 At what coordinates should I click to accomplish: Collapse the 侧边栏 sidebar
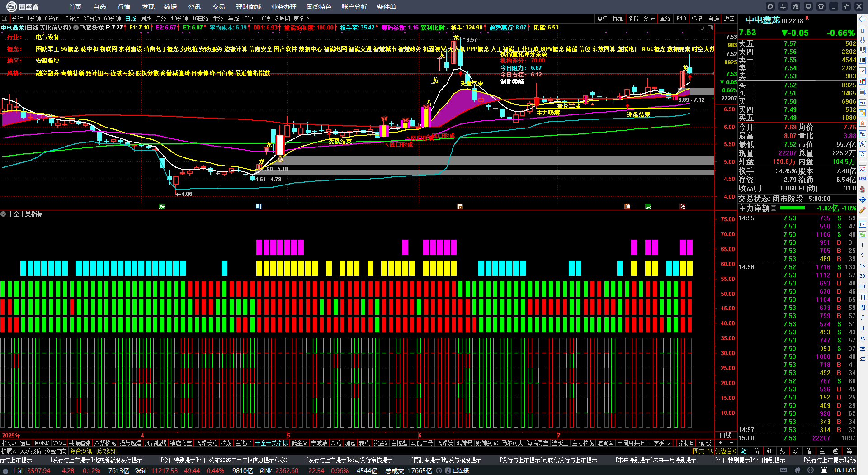[726, 451]
